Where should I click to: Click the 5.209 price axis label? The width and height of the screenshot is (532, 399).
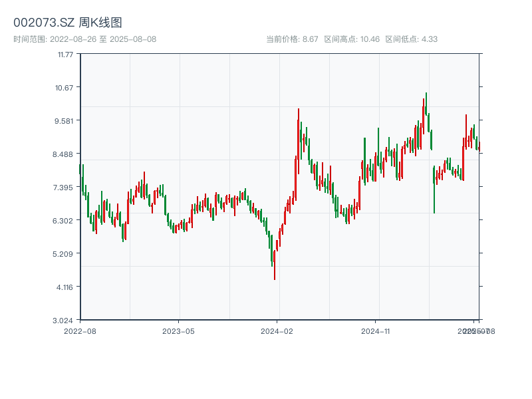65,253
